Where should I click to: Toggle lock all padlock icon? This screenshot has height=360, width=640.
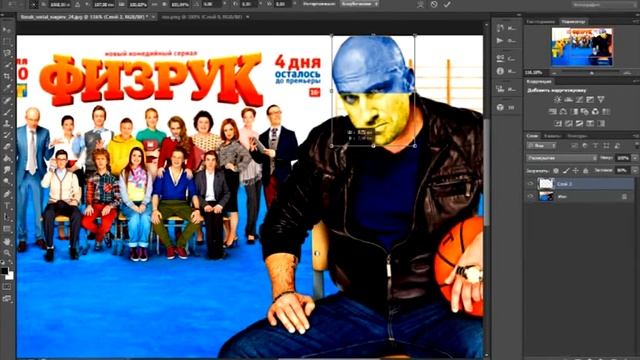pos(586,171)
